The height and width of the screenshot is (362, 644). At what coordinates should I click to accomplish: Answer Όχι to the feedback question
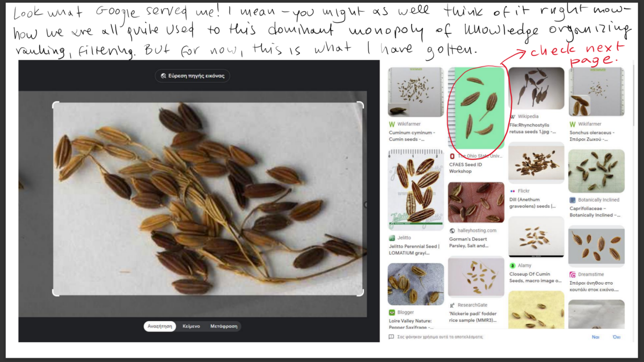pyautogui.click(x=616, y=337)
